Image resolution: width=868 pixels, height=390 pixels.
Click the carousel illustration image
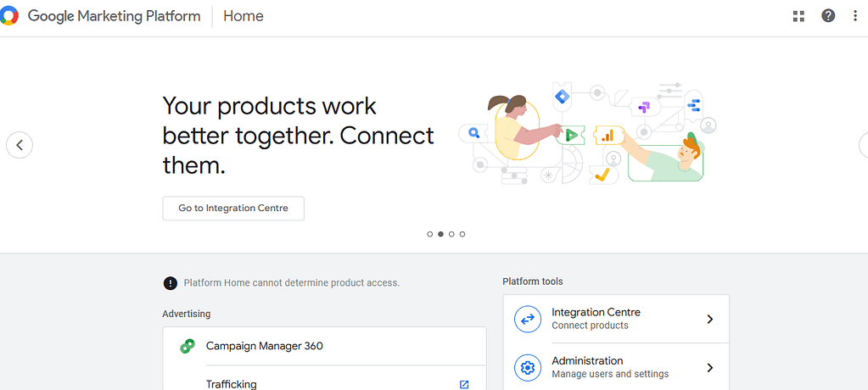point(587,133)
